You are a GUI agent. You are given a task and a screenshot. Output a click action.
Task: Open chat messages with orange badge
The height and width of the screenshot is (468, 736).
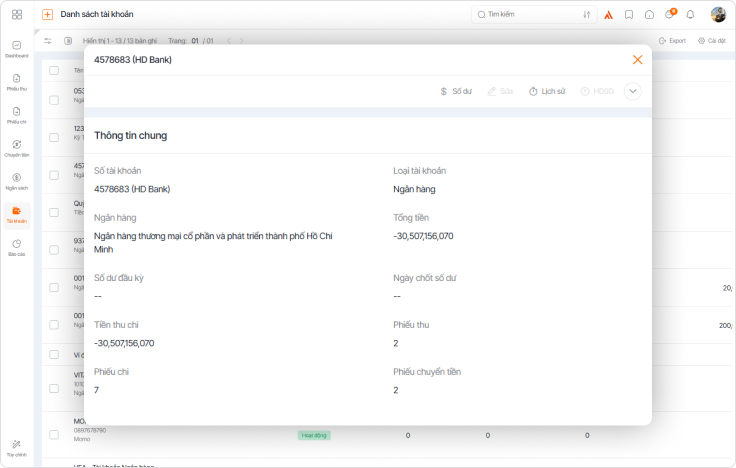pos(670,14)
